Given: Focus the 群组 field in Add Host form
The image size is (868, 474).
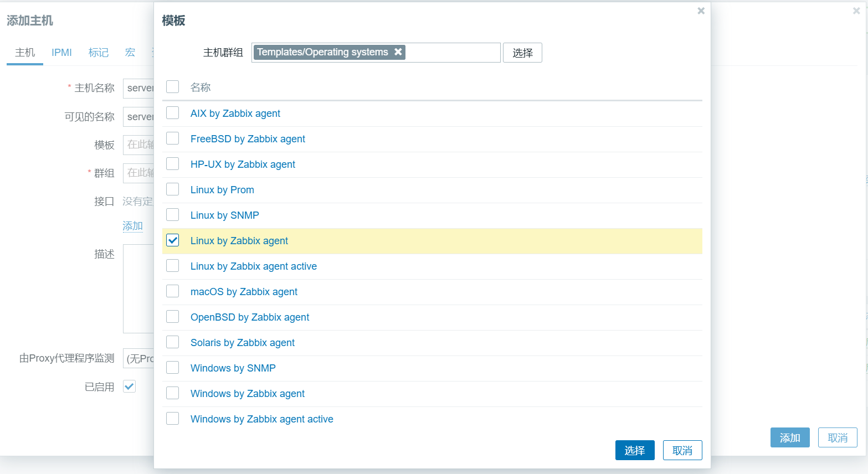Looking at the screenshot, I should tap(138, 173).
